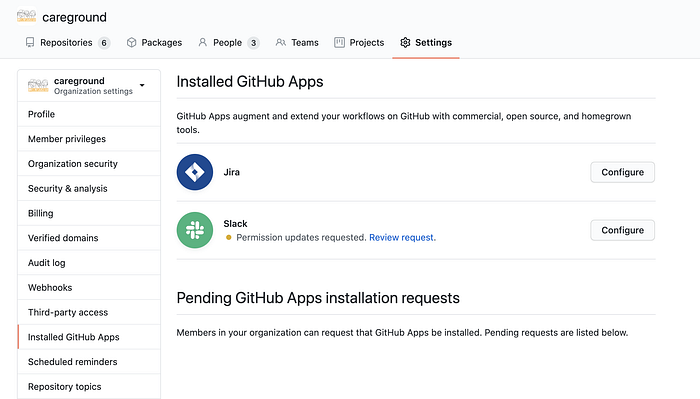Open the Repositories tab
This screenshot has height=399, width=700.
(67, 42)
